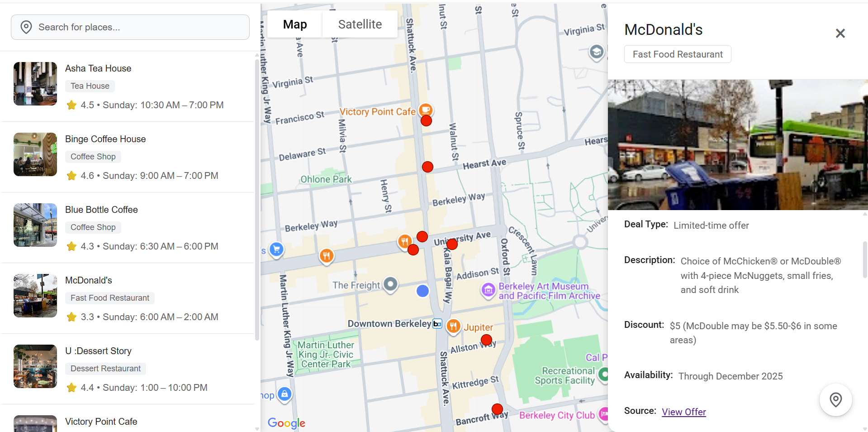Click the red marker on University Ave near Kala Bagai Way

pos(452,244)
